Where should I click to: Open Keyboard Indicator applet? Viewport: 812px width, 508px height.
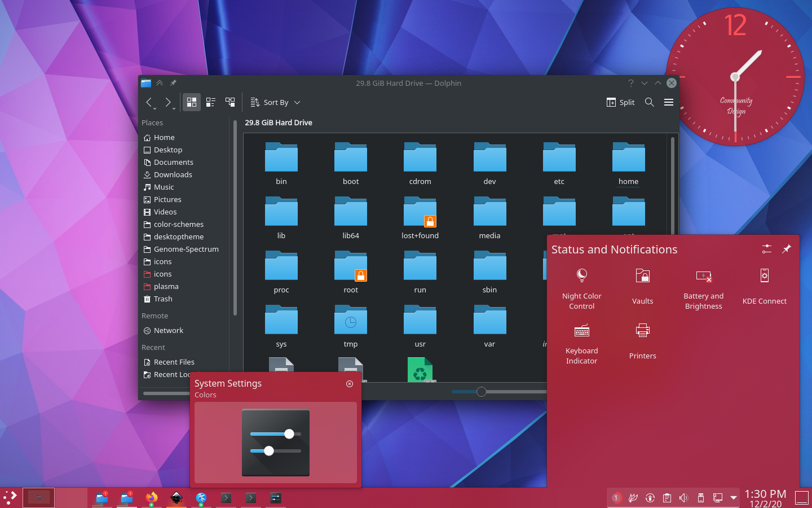[582, 343]
